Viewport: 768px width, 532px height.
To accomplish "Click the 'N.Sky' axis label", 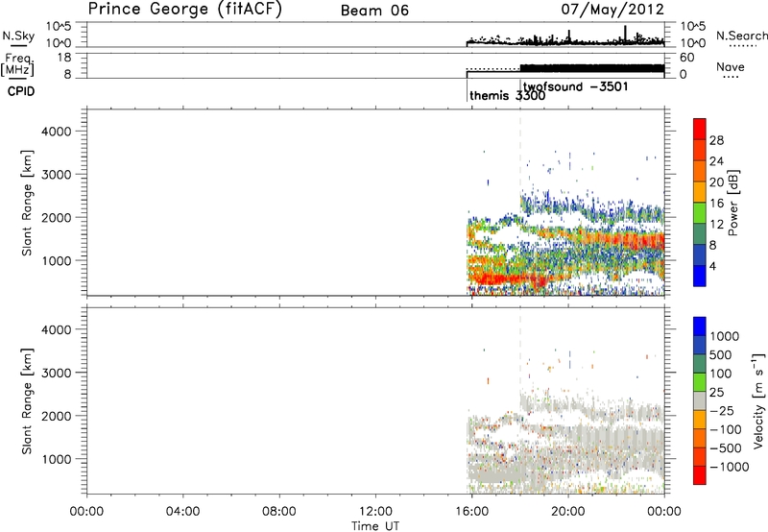I will (x=18, y=36).
